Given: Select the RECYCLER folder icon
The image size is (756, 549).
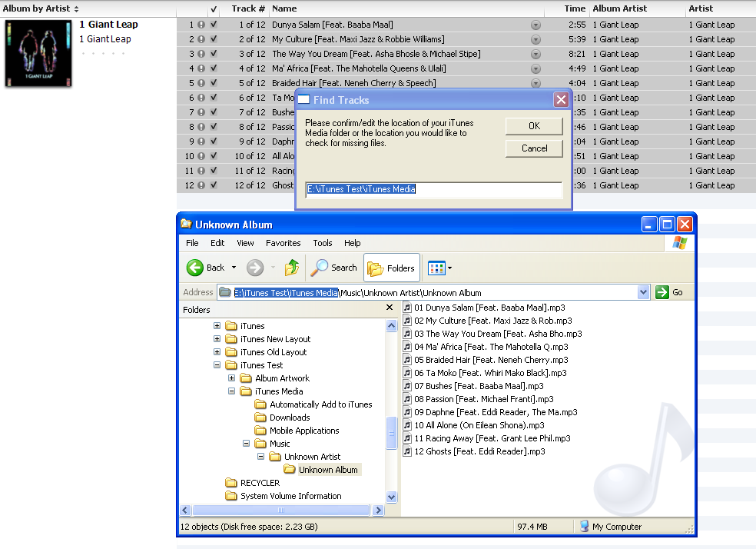Looking at the screenshot, I should pos(231,482).
